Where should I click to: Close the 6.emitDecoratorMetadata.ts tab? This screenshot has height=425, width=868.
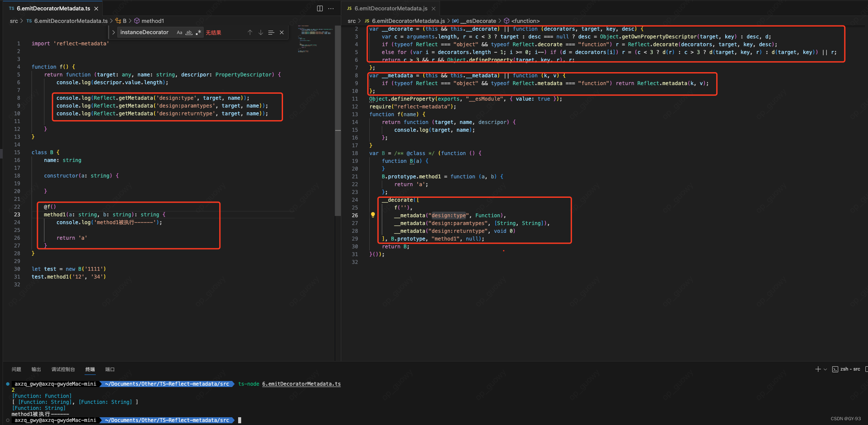[96, 9]
